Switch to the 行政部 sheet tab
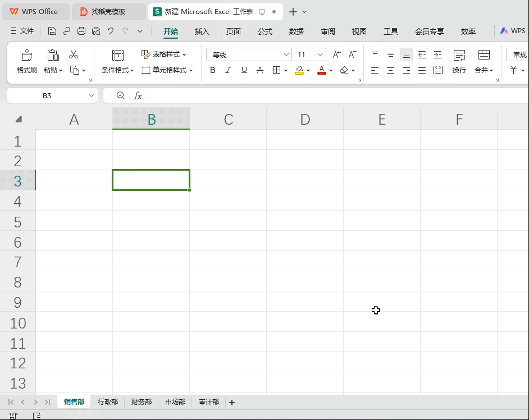 (x=108, y=402)
